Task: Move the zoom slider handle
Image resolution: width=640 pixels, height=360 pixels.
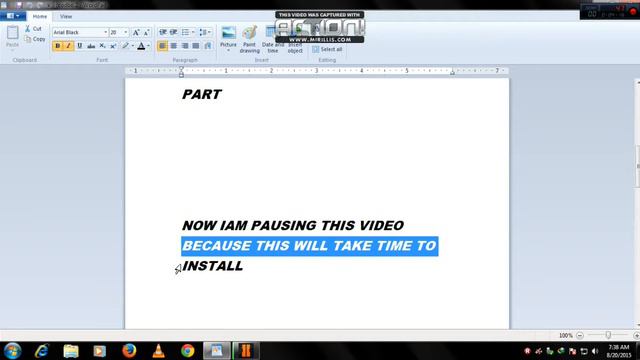Action: pos(608,335)
